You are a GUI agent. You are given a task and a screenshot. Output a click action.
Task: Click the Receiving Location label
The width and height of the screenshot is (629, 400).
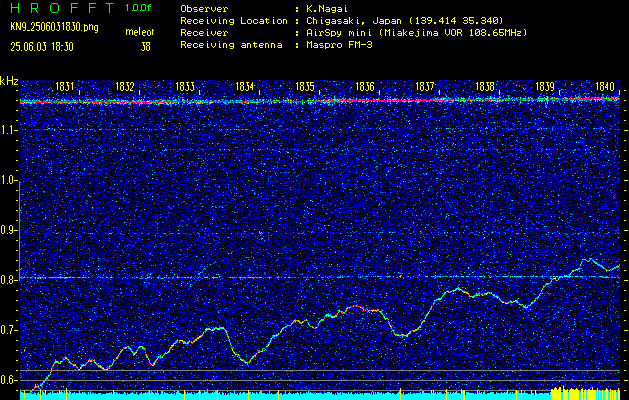[234, 21]
